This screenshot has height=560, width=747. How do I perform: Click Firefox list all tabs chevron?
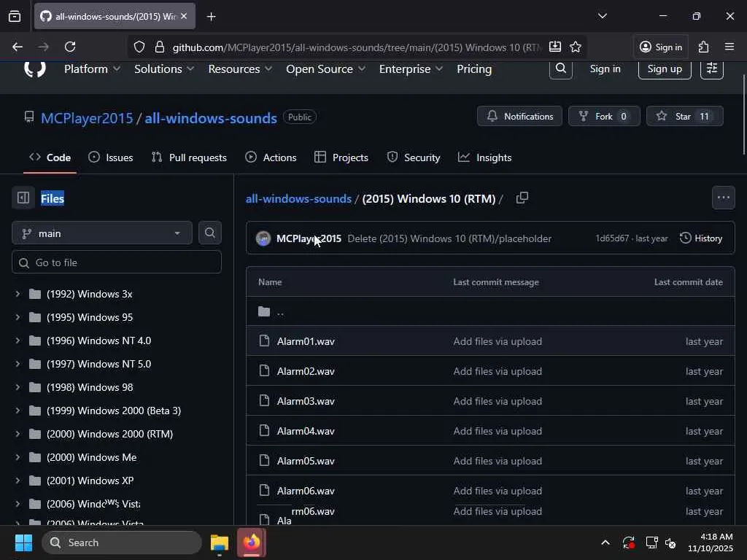[x=602, y=16]
